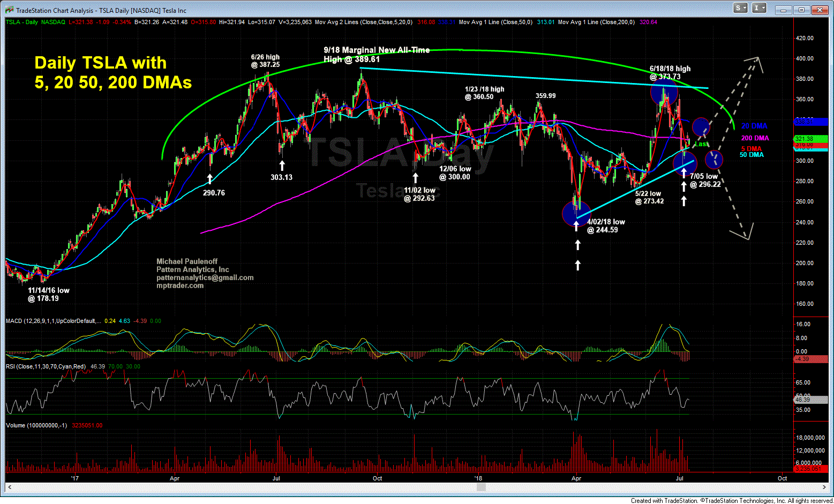Click the 160.00 price axis label
The height and width of the screenshot is (504, 834).
click(805, 304)
